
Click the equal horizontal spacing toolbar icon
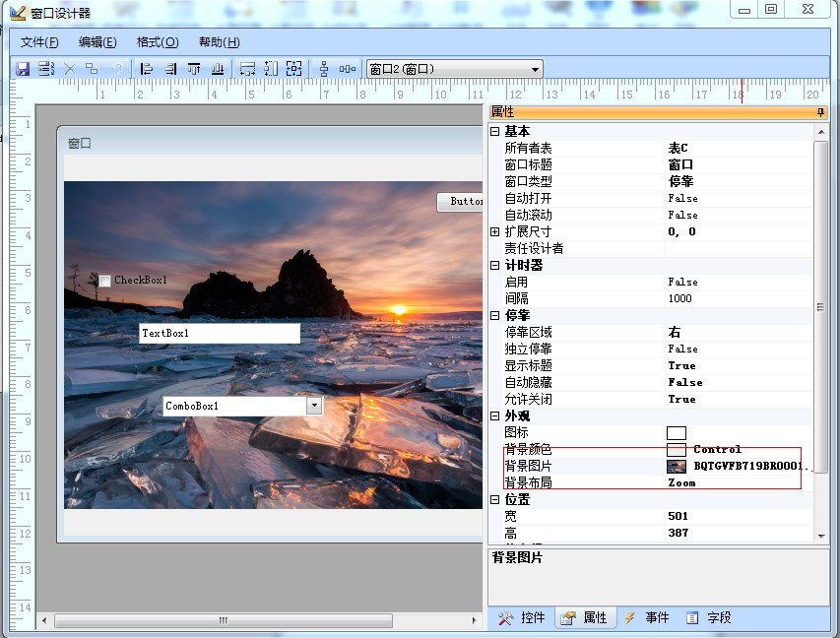pos(348,69)
